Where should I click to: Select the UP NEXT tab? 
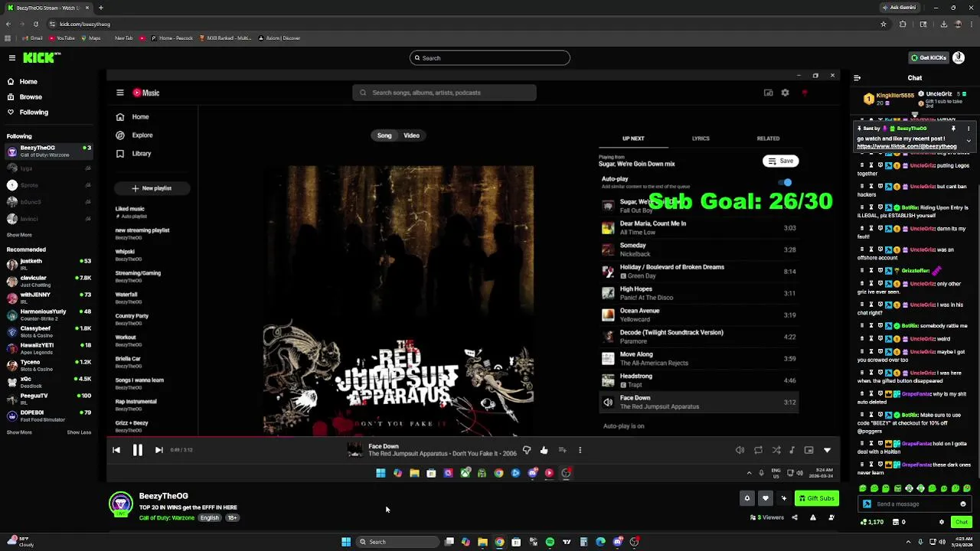point(633,139)
